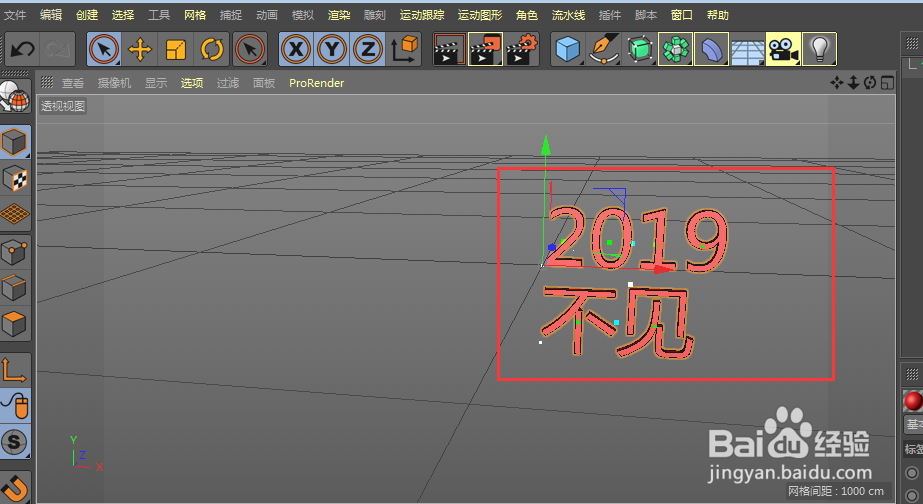This screenshot has width=923, height=504.
Task: Click Render to Picture Viewer icon
Action: coord(485,49)
